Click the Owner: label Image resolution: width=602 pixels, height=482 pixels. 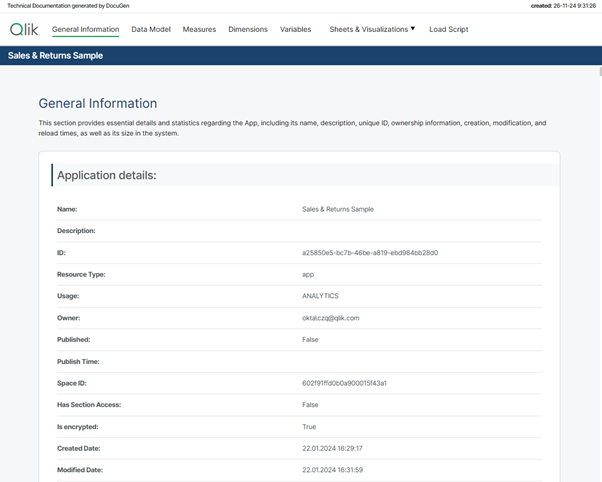pyautogui.click(x=68, y=318)
